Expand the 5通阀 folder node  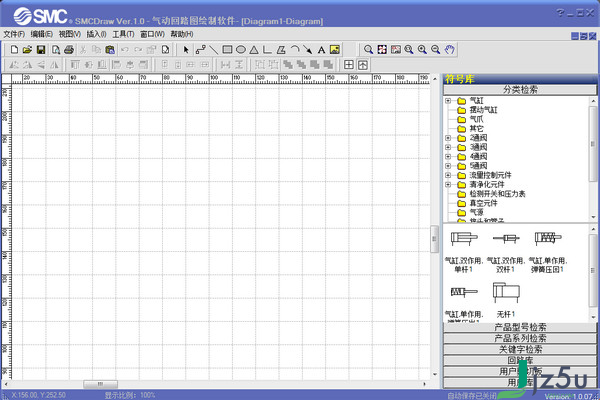pos(448,166)
